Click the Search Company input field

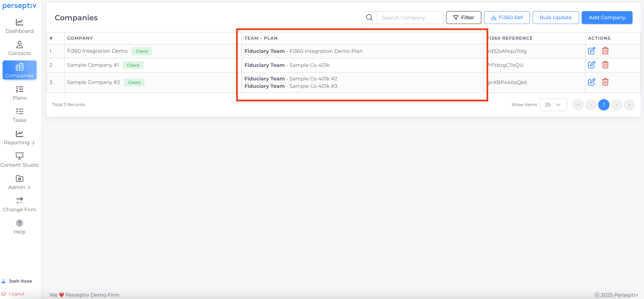click(410, 18)
